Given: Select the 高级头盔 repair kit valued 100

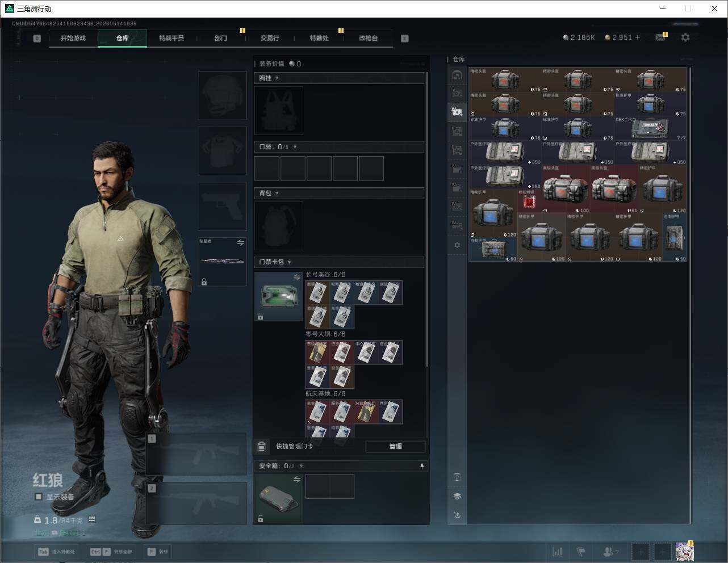Looking at the screenshot, I should 566,189.
